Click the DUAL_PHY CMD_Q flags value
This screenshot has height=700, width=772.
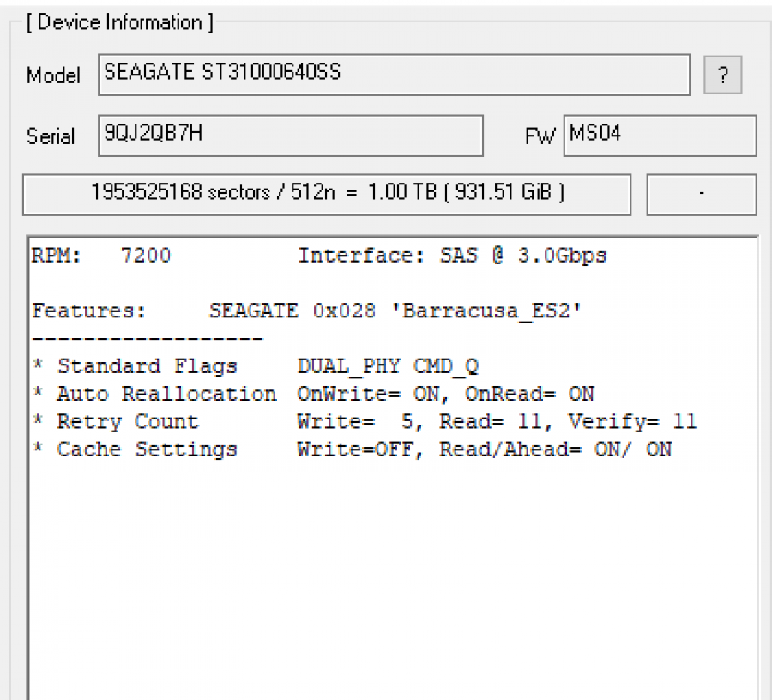click(388, 366)
